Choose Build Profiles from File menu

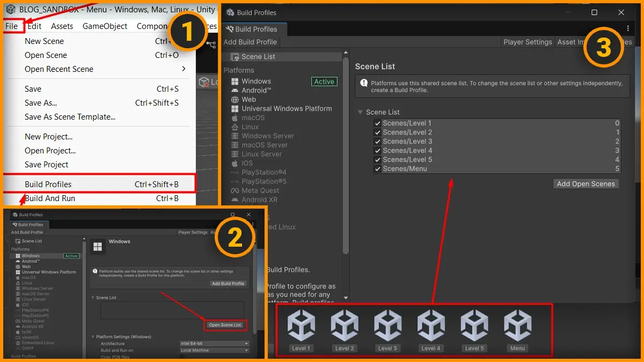tap(99, 184)
